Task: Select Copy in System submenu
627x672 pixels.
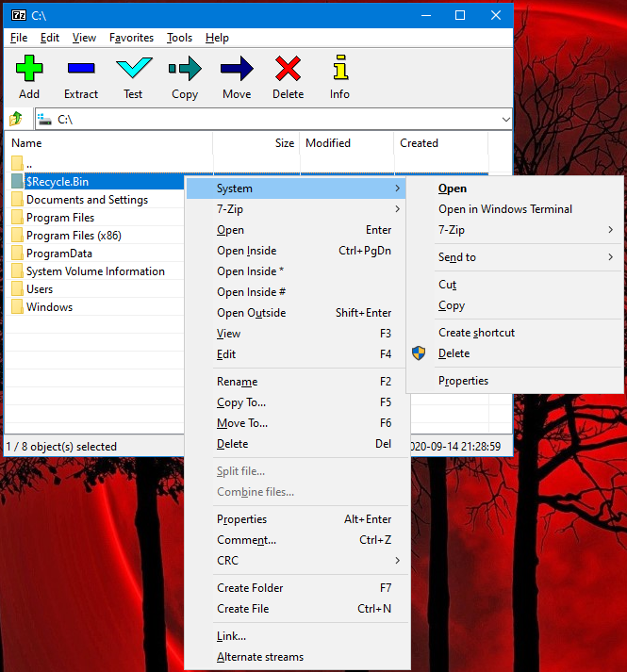Action: [x=515, y=305]
